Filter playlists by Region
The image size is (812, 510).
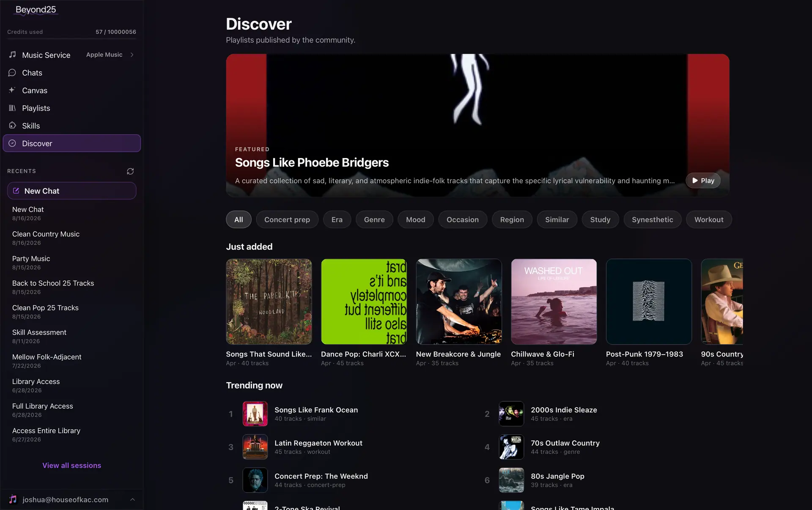(x=512, y=219)
